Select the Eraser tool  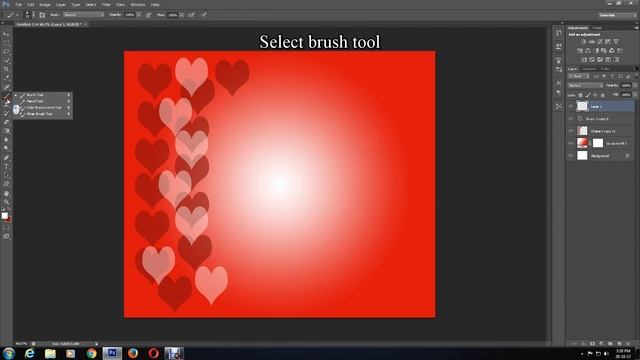pos(6,122)
